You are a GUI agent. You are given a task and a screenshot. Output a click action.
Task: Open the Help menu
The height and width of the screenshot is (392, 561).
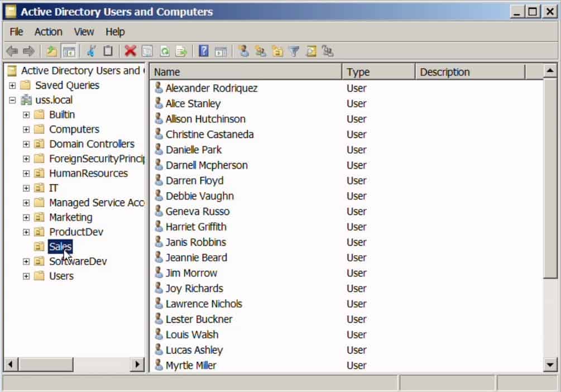click(x=115, y=32)
